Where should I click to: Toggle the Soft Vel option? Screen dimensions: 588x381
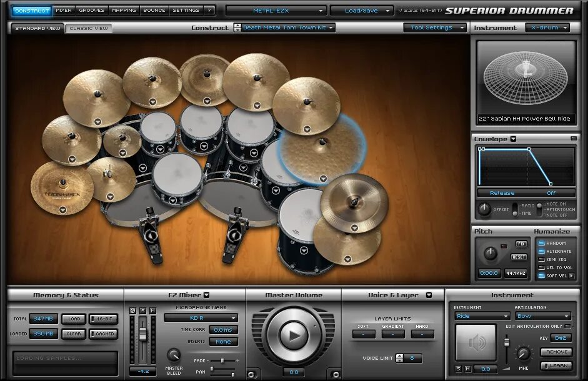542,275
